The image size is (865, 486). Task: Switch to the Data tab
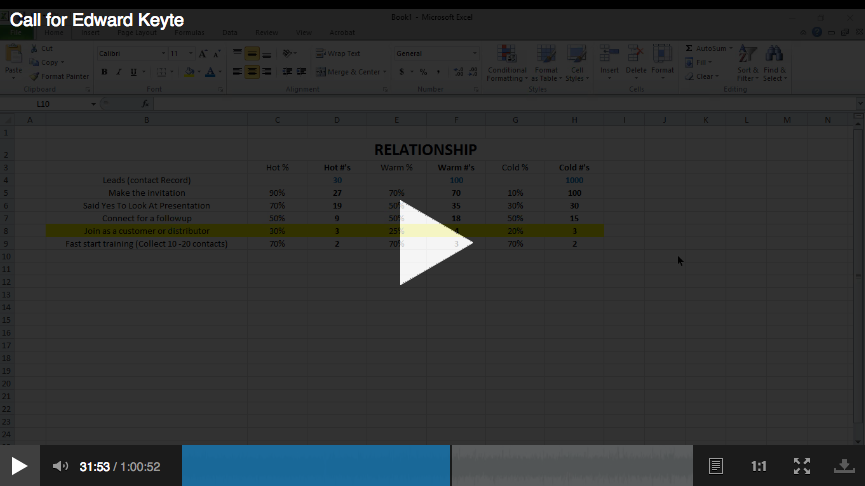click(x=229, y=33)
